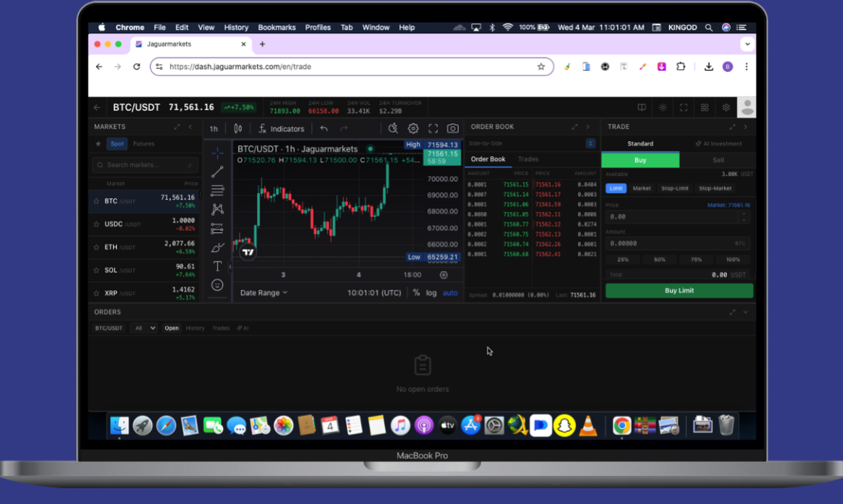Image resolution: width=843 pixels, height=504 pixels.
Task: Switch to Spot markets tab
Action: [x=118, y=144]
